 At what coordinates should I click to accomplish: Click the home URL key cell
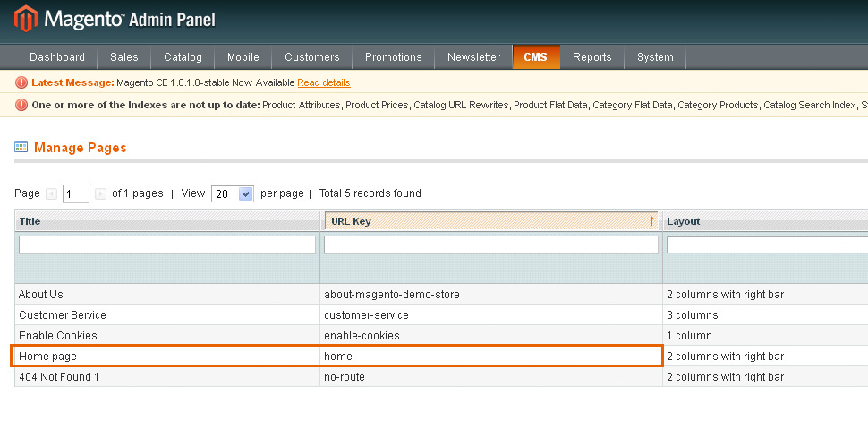pyautogui.click(x=491, y=357)
